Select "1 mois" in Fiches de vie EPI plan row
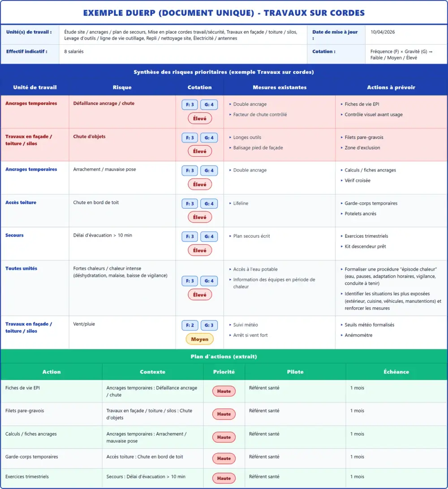 click(357, 388)
